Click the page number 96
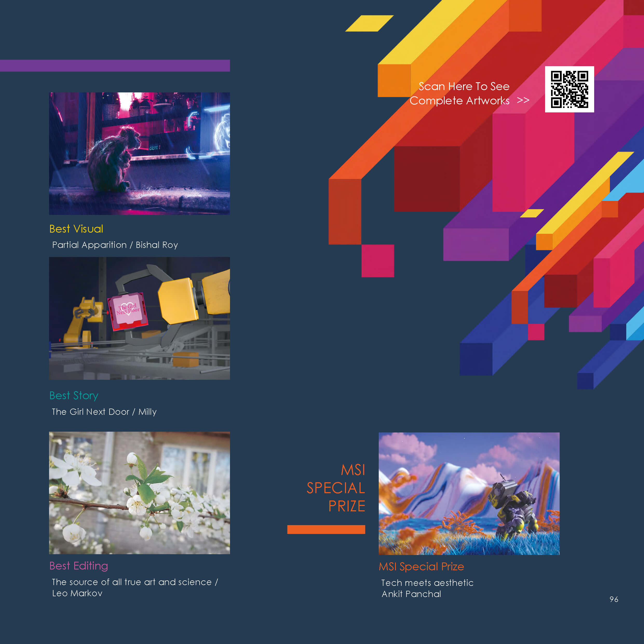This screenshot has width=644, height=644. [614, 599]
